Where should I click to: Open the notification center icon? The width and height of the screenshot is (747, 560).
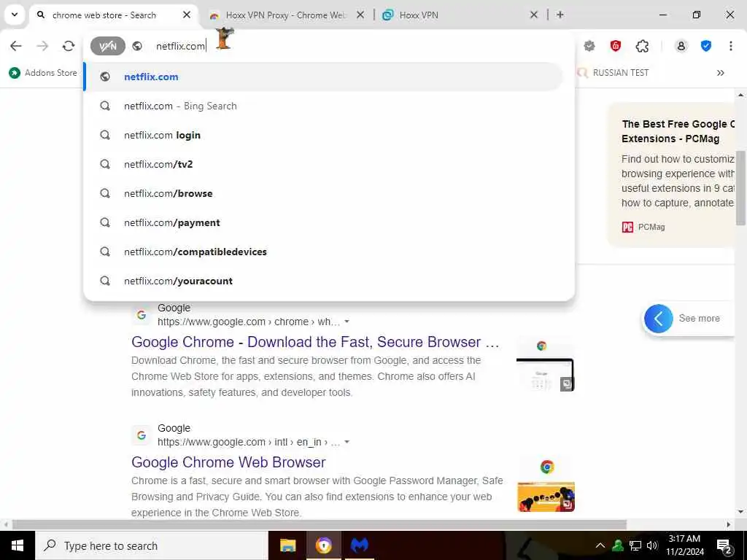724,545
